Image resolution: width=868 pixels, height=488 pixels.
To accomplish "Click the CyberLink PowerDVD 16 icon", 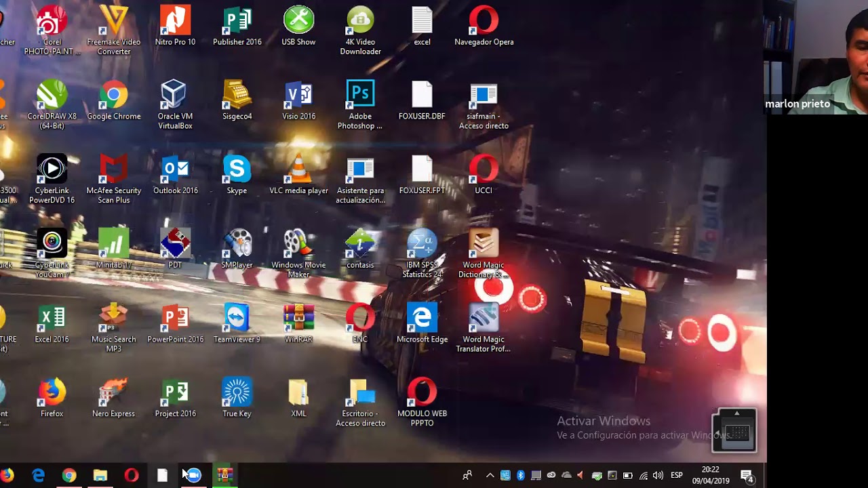I will [52, 180].
